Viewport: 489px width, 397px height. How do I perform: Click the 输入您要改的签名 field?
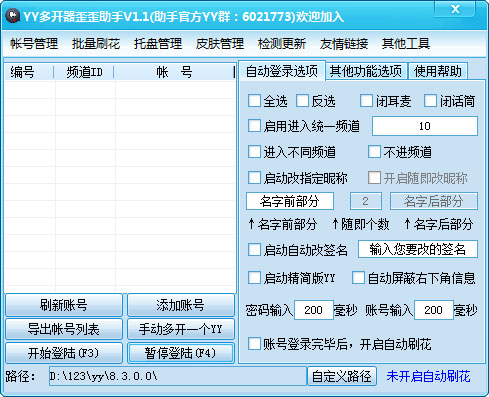coord(418,249)
